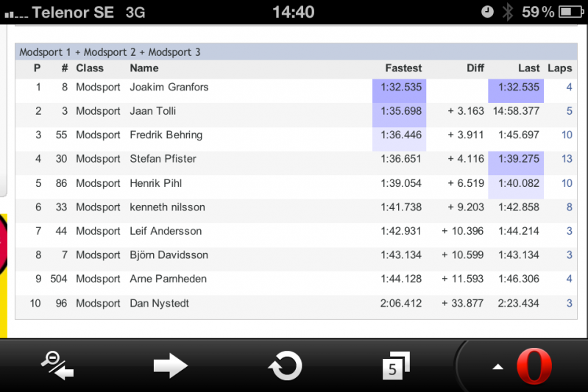The height and width of the screenshot is (392, 588).
Task: Sort by the Laps column header
Action: pos(559,68)
